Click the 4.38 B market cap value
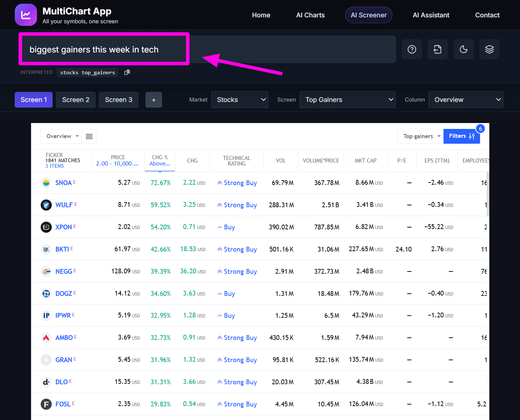Viewport: 520px width, 420px height. (x=370, y=382)
